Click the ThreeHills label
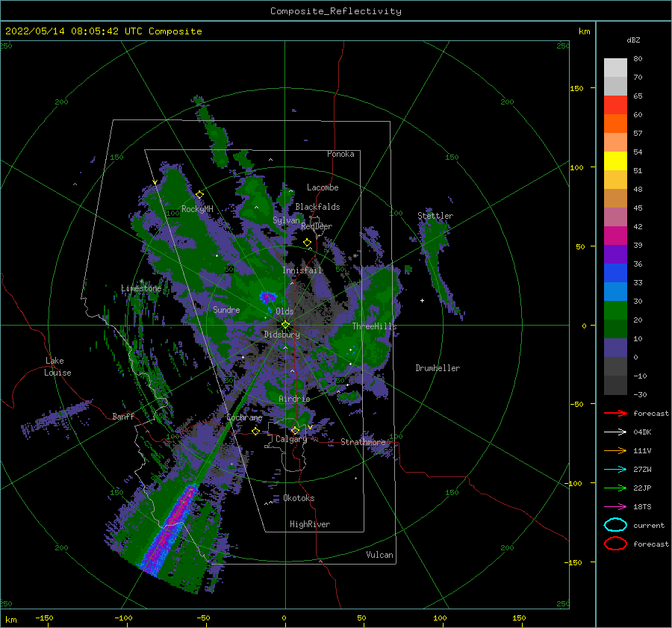Screen dimensions: 672x628 click(x=375, y=326)
